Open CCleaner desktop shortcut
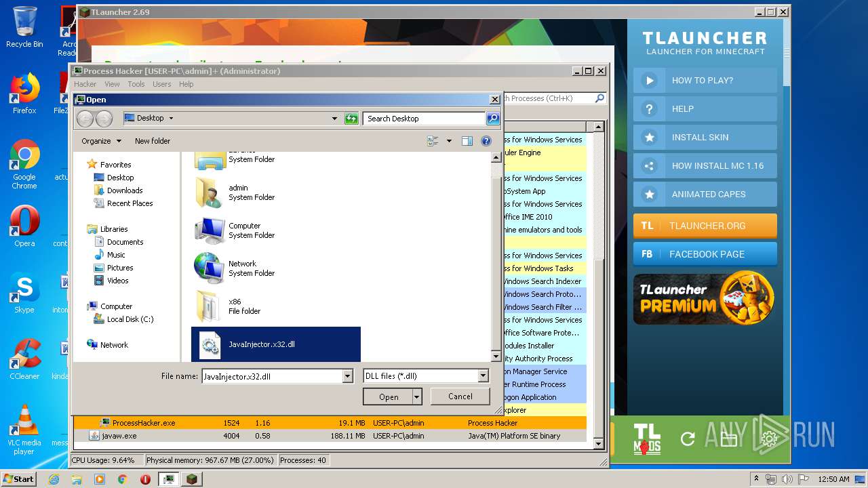The image size is (868, 488). [x=24, y=359]
